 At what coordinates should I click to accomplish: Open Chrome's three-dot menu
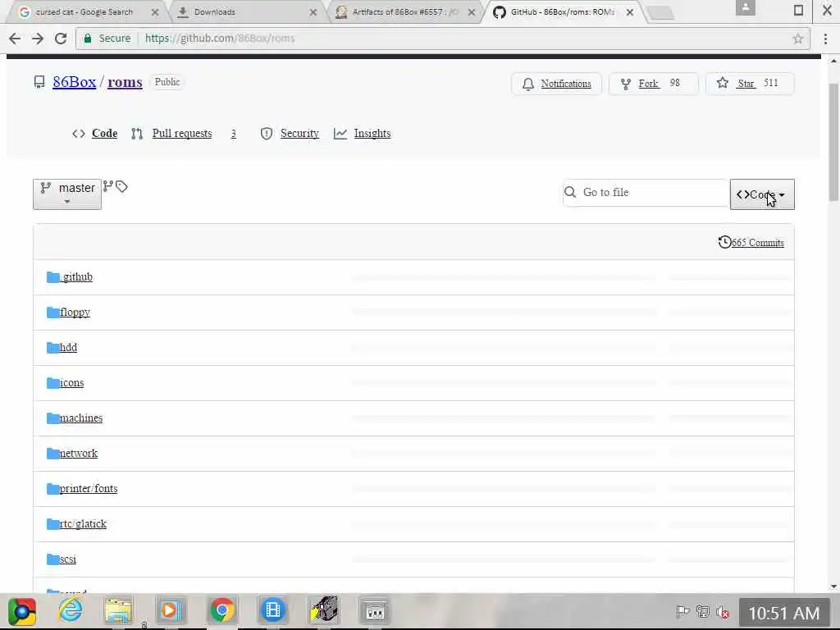825,39
